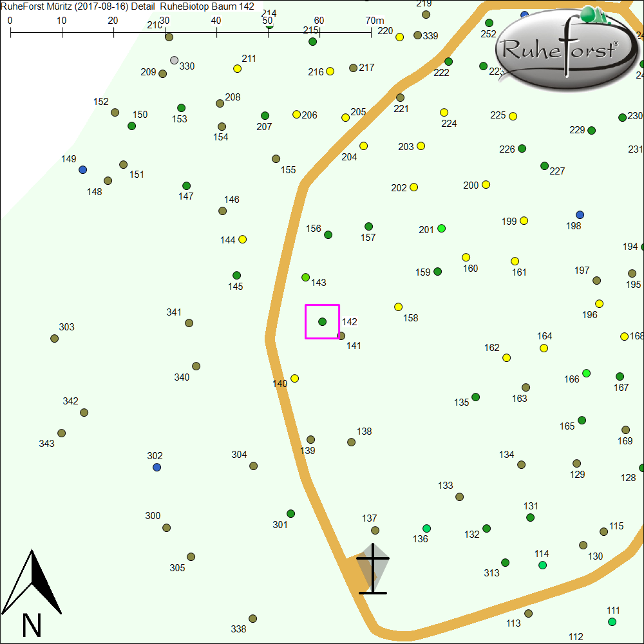Screen dimensions: 644x644
Task: Select dark green tree marker 301
Action: point(291,514)
